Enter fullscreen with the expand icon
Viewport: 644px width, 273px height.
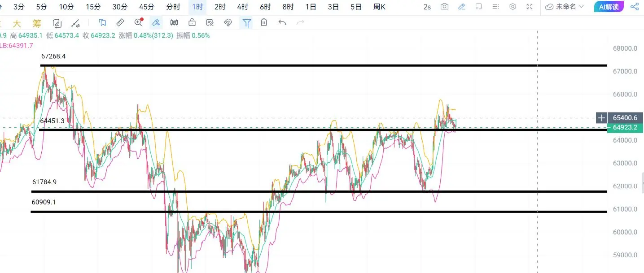(x=530, y=7)
